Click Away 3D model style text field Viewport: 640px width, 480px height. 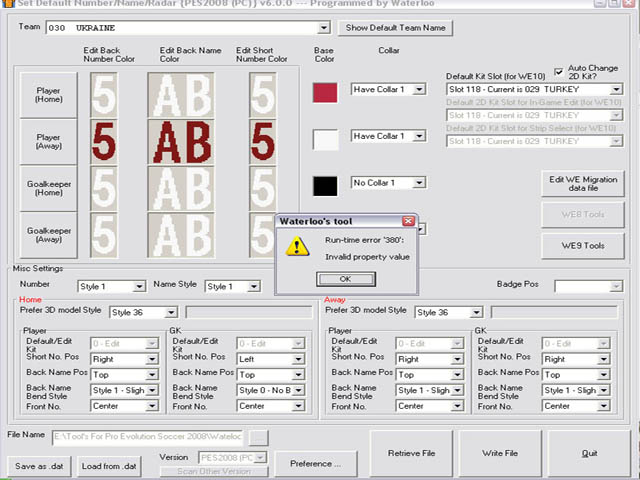point(554,313)
